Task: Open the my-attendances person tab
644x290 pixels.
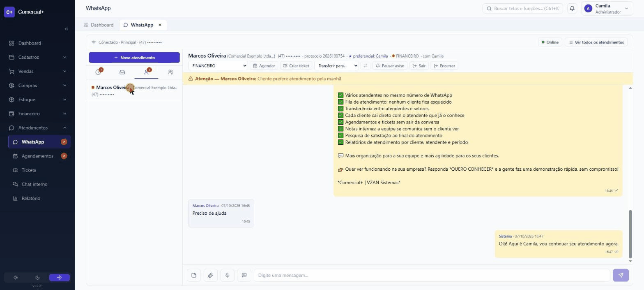Action: point(146,72)
